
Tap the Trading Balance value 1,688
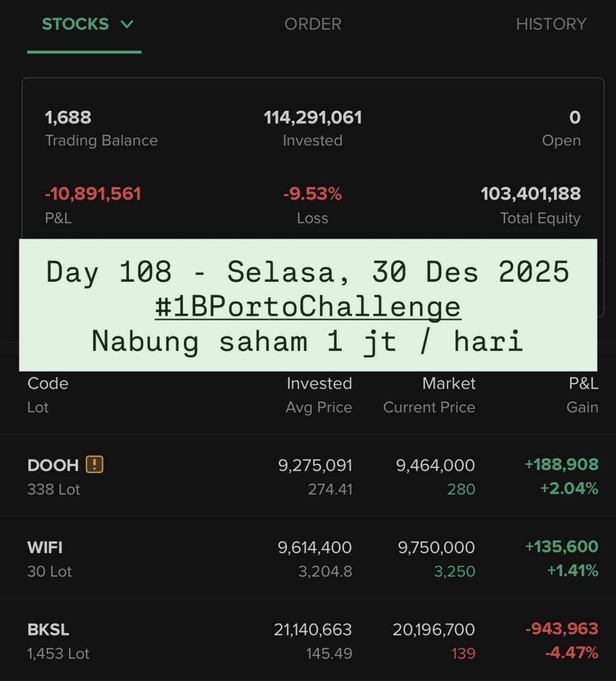pos(68,117)
